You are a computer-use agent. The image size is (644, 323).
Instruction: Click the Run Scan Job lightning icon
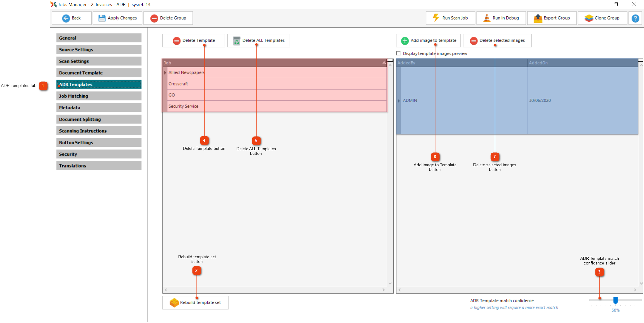[x=436, y=18]
